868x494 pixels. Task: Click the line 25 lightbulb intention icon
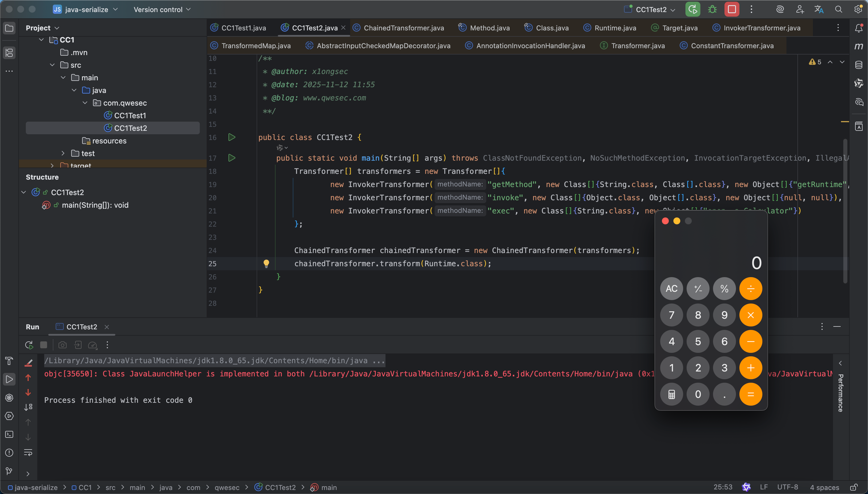click(x=266, y=263)
